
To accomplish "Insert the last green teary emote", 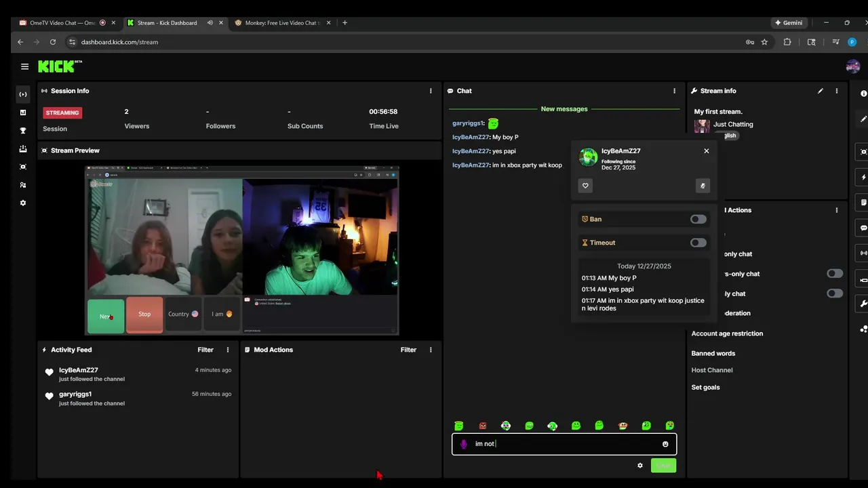I will (x=670, y=426).
